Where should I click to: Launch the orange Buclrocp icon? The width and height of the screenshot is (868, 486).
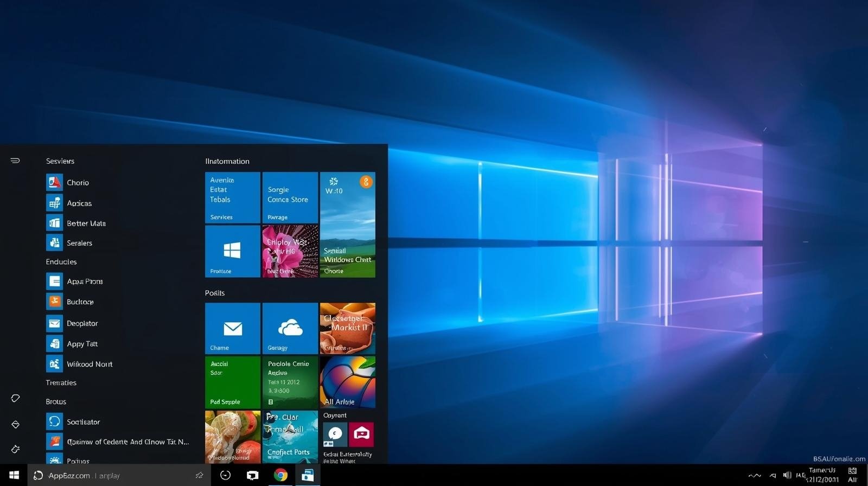54,302
